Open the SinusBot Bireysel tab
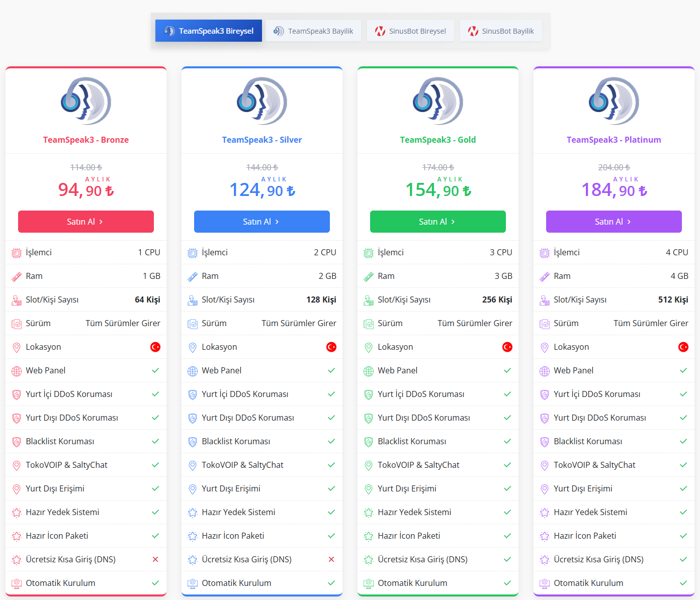The image size is (700, 600). point(410,31)
